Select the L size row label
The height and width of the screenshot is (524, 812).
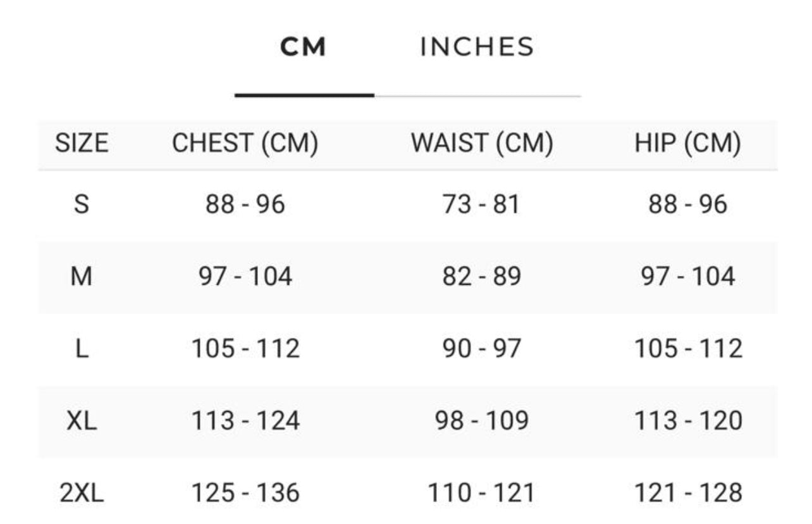coord(82,349)
